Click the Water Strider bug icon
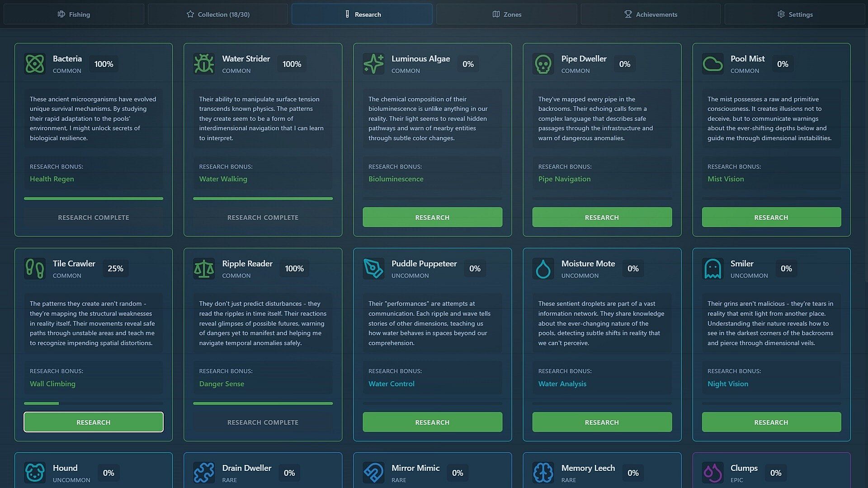 pos(204,64)
